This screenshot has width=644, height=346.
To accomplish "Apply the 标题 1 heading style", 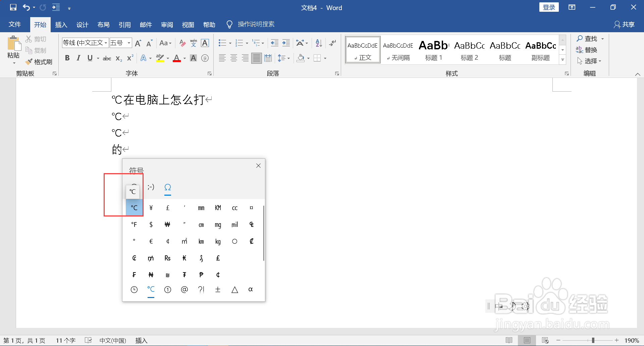I will (x=434, y=50).
